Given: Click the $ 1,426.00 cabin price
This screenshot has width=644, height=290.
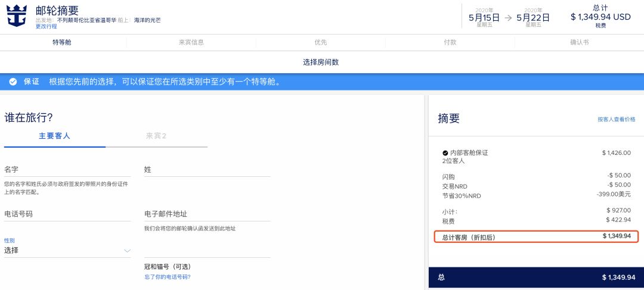Looking at the screenshot, I should 617,153.
